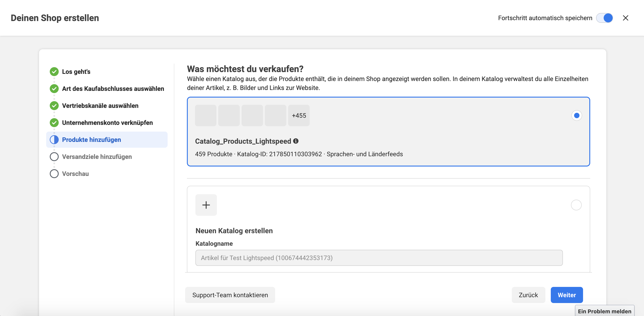Click the plus icon for new catalog

click(206, 205)
